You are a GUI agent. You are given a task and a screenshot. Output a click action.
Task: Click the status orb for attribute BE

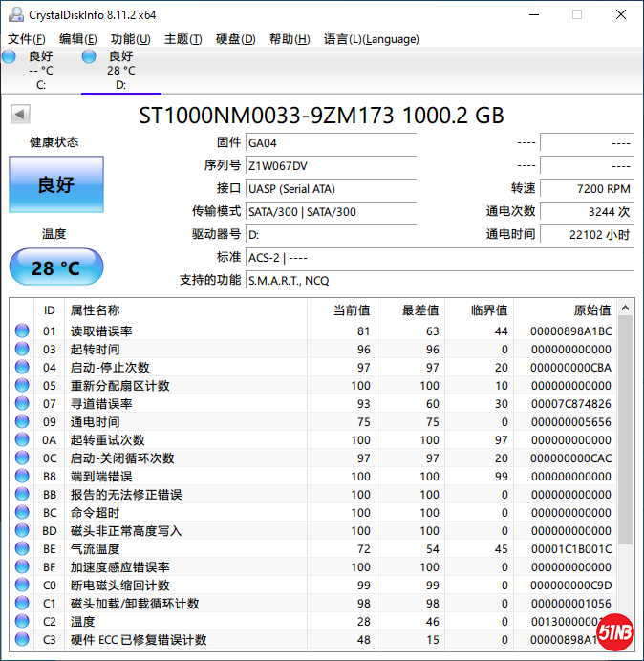[x=22, y=549]
